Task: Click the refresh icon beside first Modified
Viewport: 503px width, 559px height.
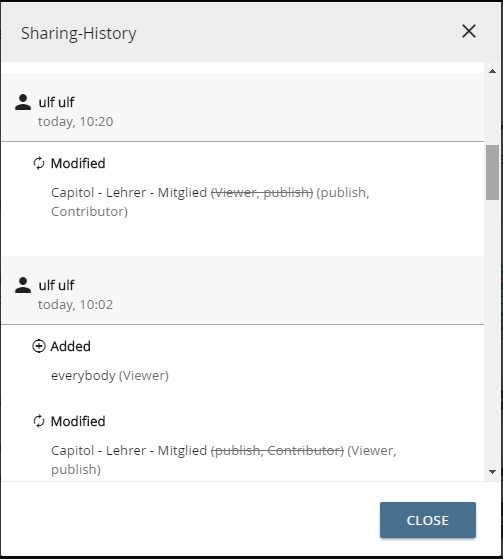Action: click(x=39, y=163)
